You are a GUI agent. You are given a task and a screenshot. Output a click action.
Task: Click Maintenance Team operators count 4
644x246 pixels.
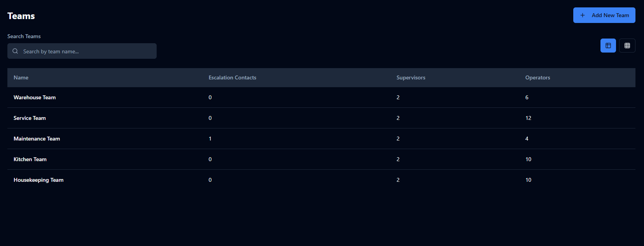coord(527,139)
